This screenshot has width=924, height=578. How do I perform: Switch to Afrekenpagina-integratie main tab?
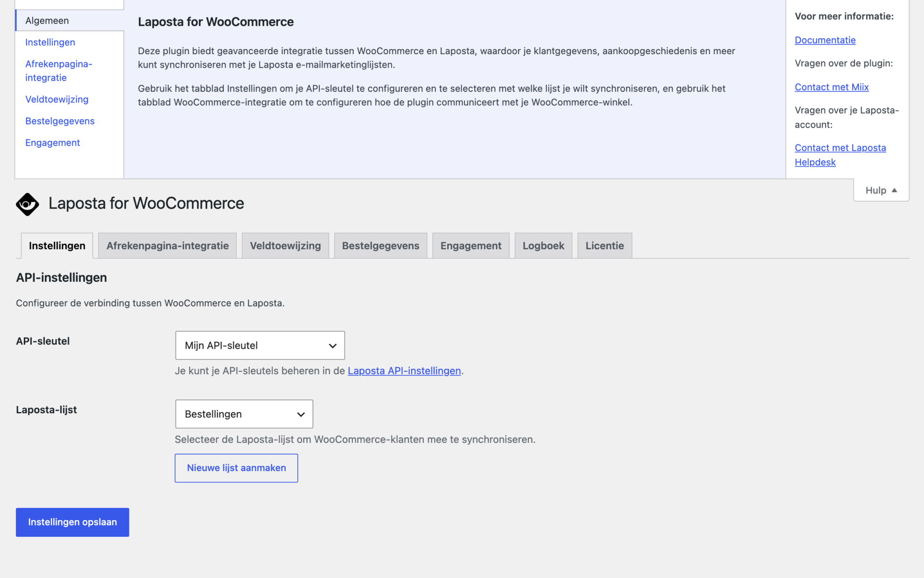click(167, 246)
